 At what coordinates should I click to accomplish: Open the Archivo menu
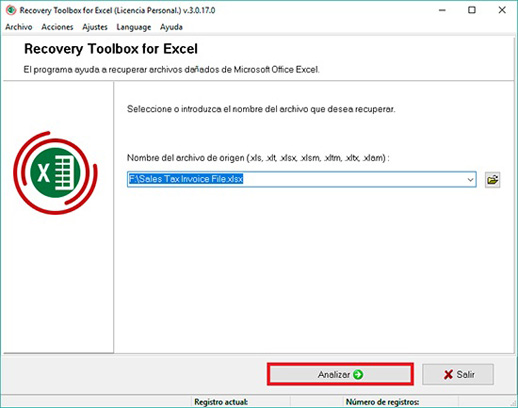pyautogui.click(x=19, y=27)
